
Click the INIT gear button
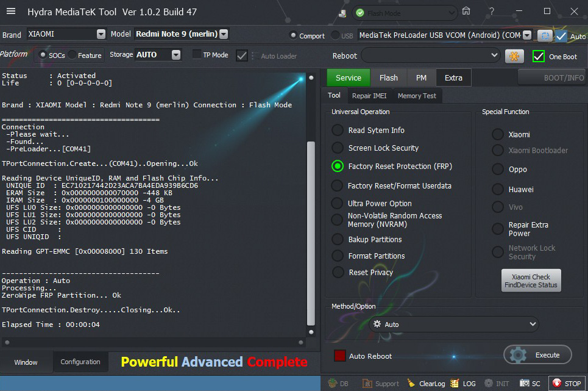497,384
